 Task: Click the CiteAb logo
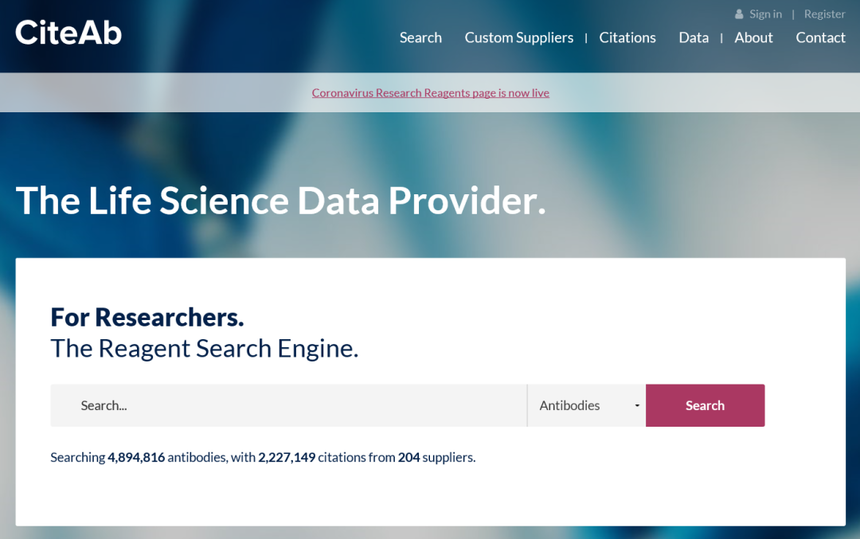(68, 33)
